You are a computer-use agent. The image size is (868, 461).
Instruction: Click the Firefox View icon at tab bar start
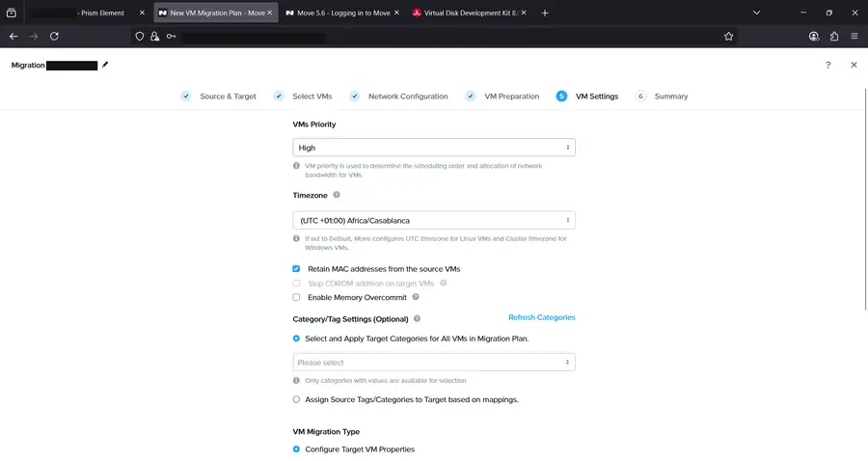[11, 13]
